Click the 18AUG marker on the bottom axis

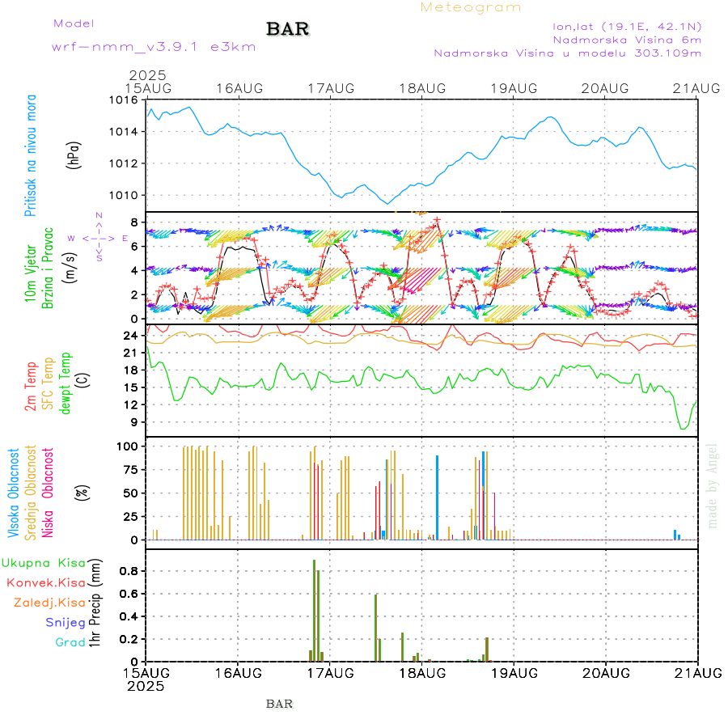click(x=421, y=673)
